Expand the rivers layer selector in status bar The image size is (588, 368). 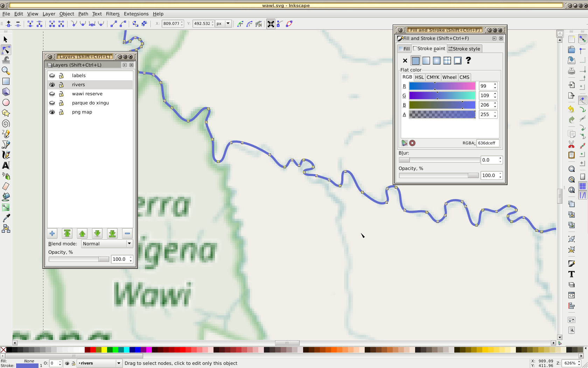tap(119, 363)
